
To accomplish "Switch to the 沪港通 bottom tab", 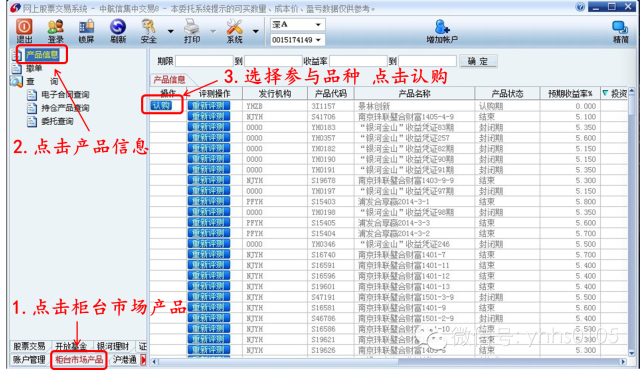I will click(x=124, y=359).
